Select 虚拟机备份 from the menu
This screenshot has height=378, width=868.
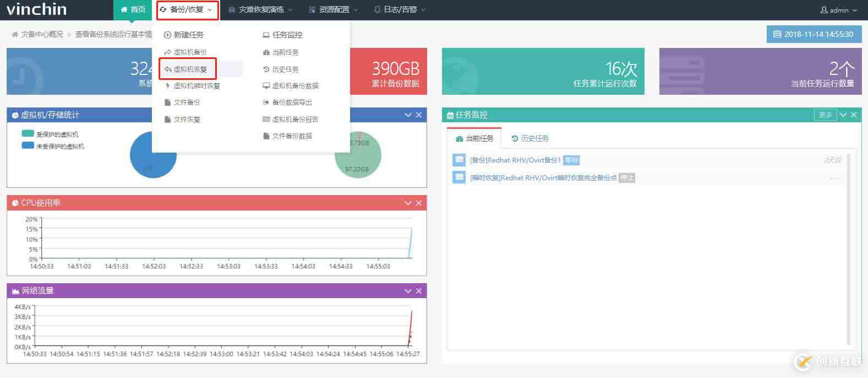point(190,52)
